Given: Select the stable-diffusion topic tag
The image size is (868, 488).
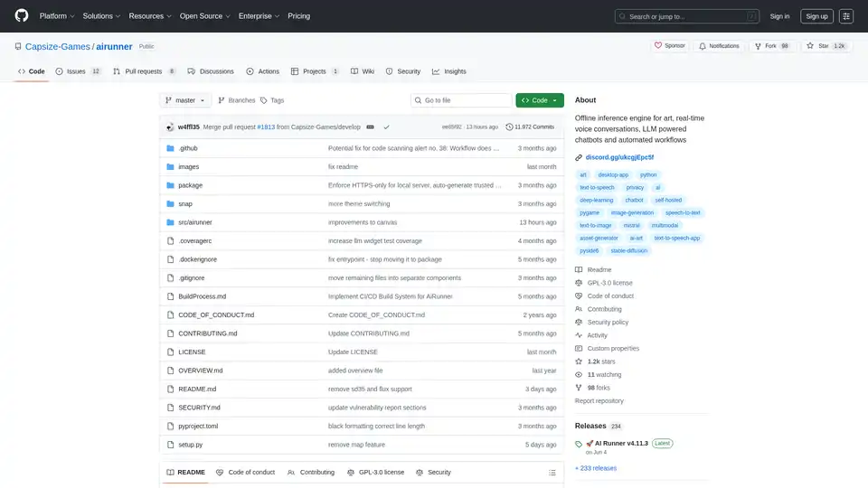Looking at the screenshot, I should click(x=628, y=250).
